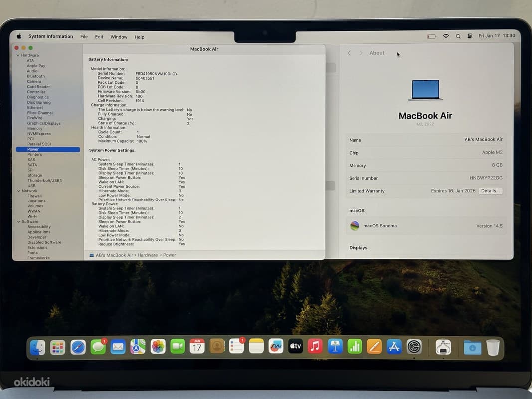The image size is (532, 399).
Task: Open Finder from the Dock
Action: click(38, 347)
